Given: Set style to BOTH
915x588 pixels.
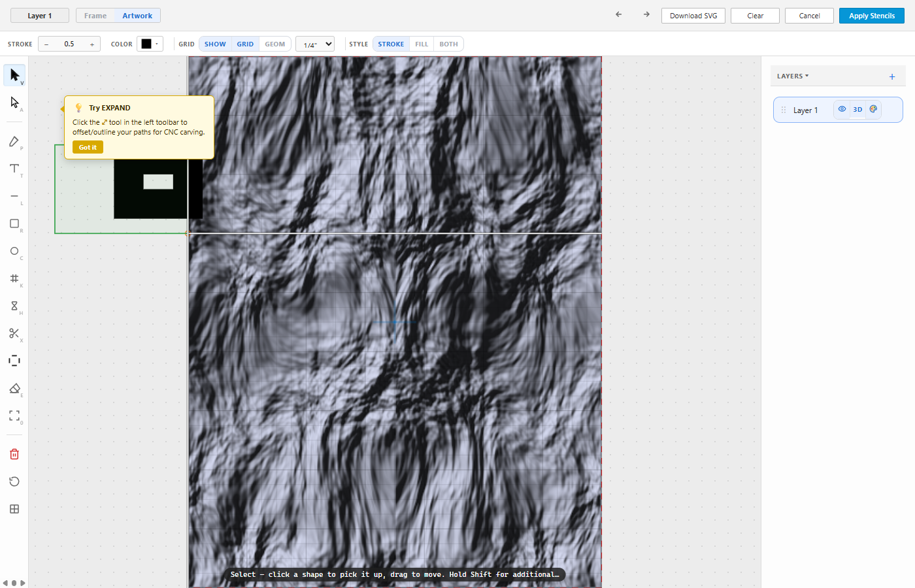Looking at the screenshot, I should coord(449,44).
